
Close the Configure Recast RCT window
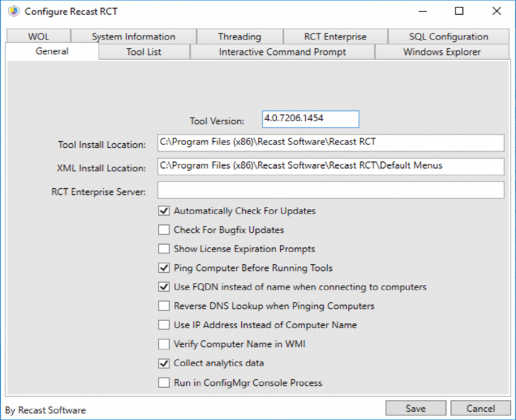(497, 11)
